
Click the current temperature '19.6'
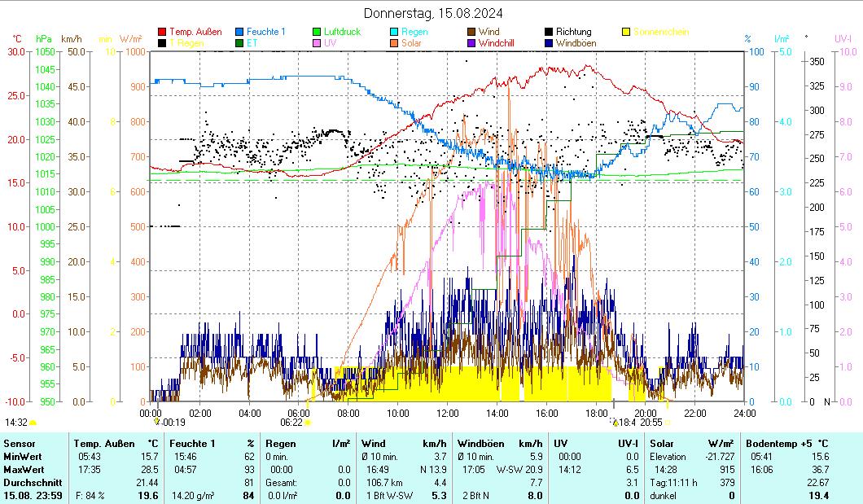click(x=148, y=496)
